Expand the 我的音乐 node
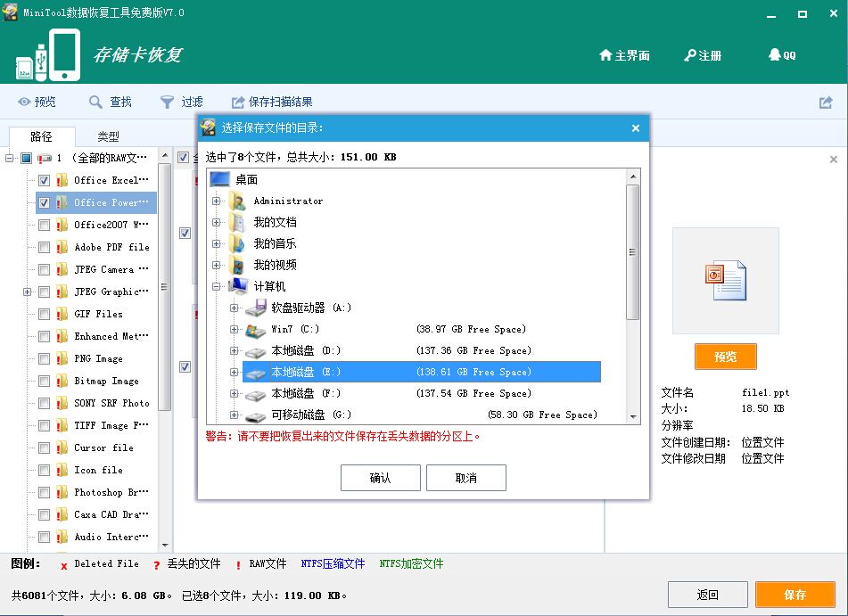Viewport: 848px width, 616px height. 217,244
